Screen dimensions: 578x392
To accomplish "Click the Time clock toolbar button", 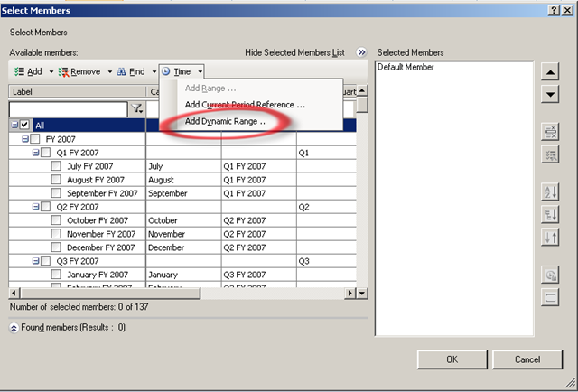I will click(x=177, y=71).
